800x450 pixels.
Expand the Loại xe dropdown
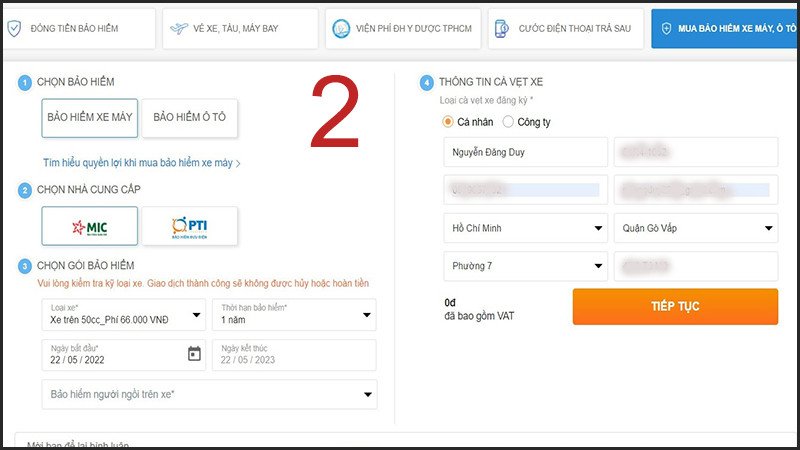[123, 314]
